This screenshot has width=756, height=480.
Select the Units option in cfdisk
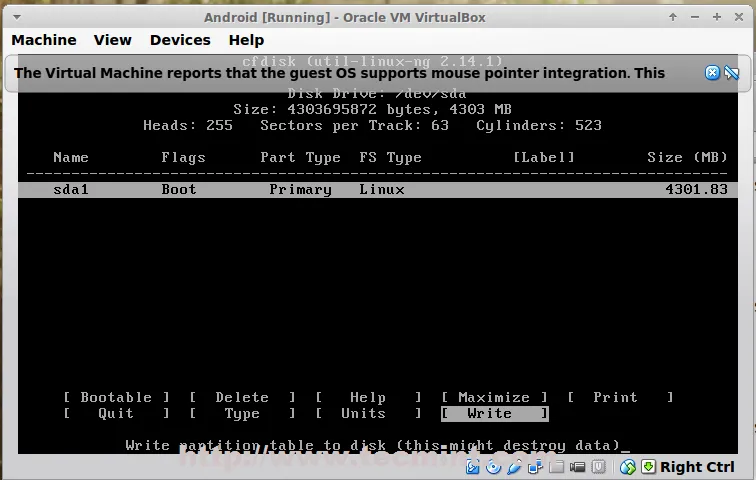368,413
